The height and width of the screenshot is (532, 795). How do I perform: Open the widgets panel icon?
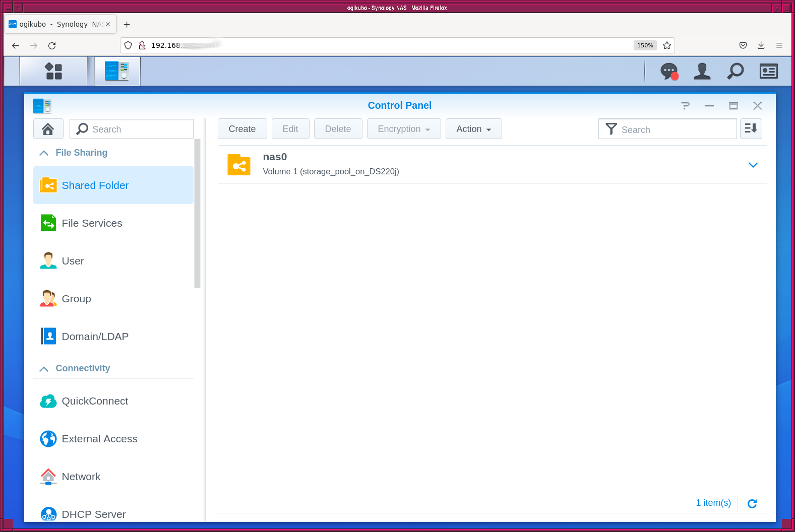768,71
